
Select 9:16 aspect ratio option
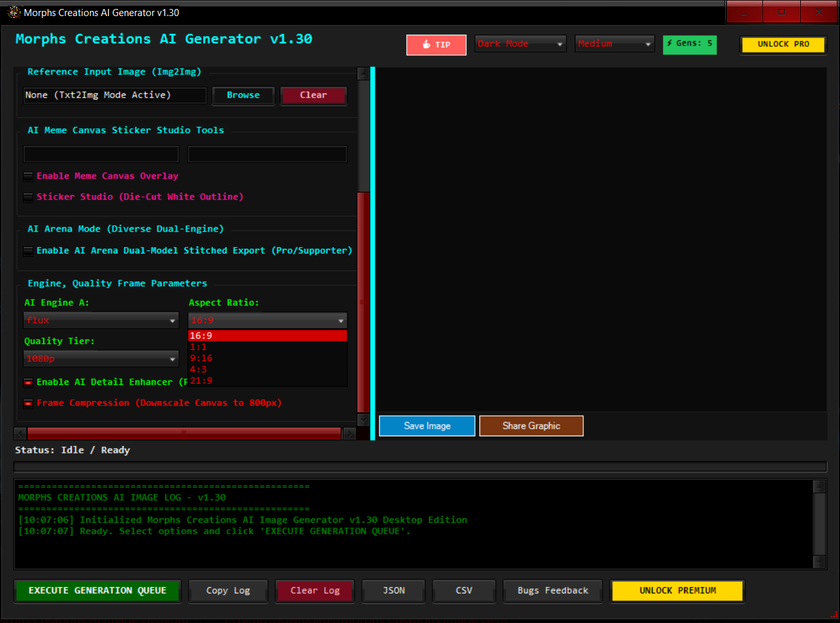(268, 359)
